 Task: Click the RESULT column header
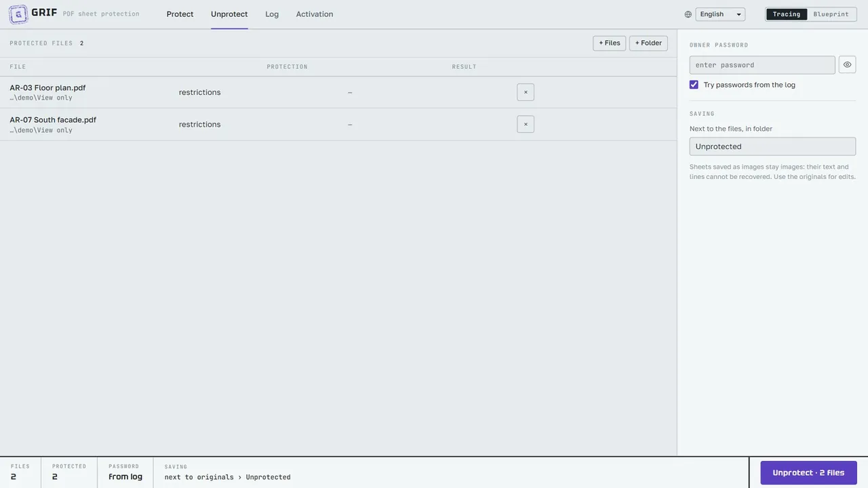(465, 67)
